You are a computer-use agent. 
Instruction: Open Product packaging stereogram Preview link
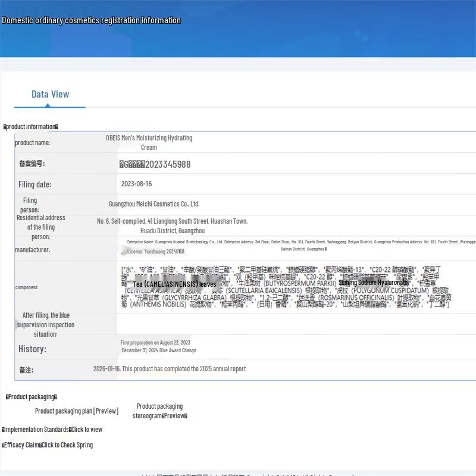coord(159,411)
